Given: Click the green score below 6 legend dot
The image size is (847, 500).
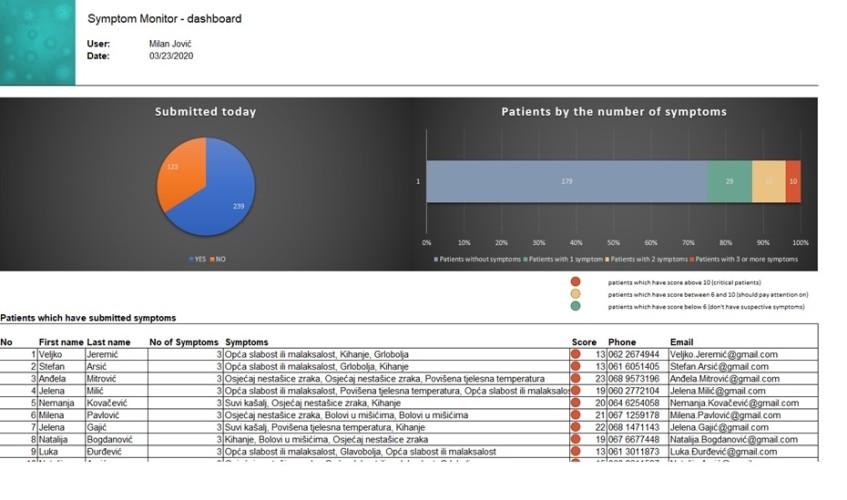Looking at the screenshot, I should pos(575,307).
